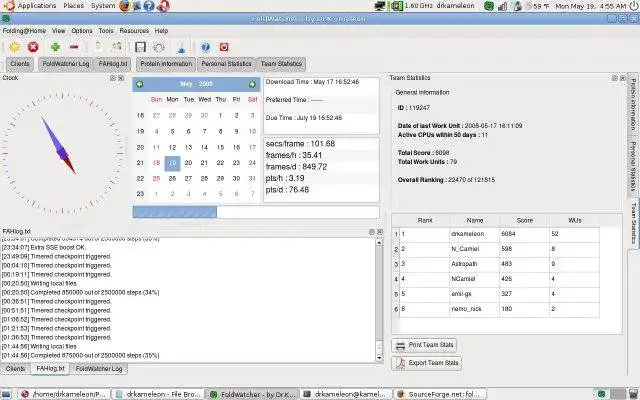Click the CPU frequency monitor applet icon
640x400 pixels.
click(x=396, y=6)
